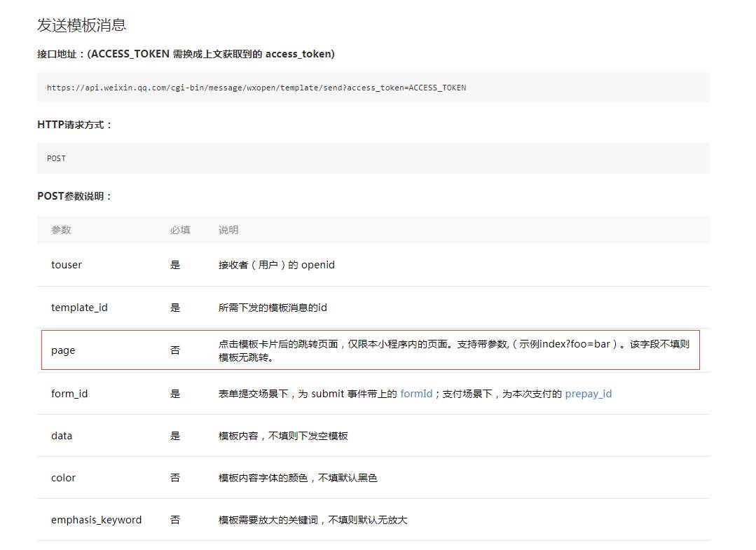Click the page description about 跳转页面

(x=454, y=350)
